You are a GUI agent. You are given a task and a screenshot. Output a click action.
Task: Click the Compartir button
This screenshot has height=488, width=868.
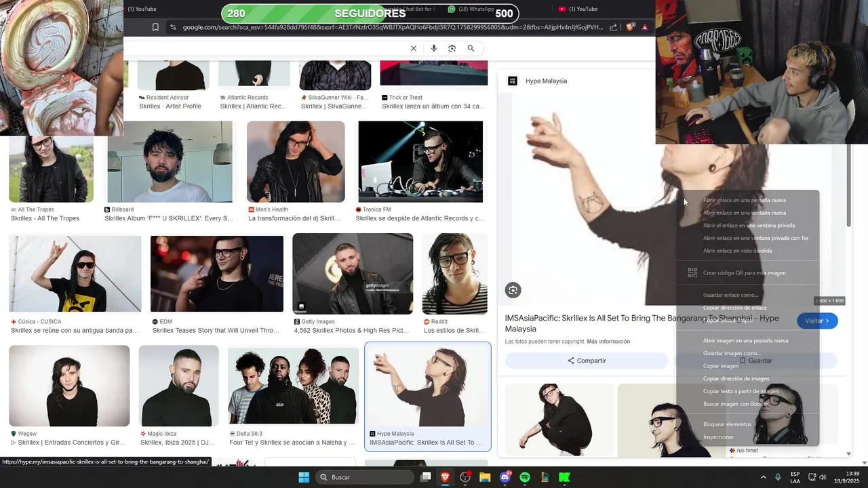[587, 361]
